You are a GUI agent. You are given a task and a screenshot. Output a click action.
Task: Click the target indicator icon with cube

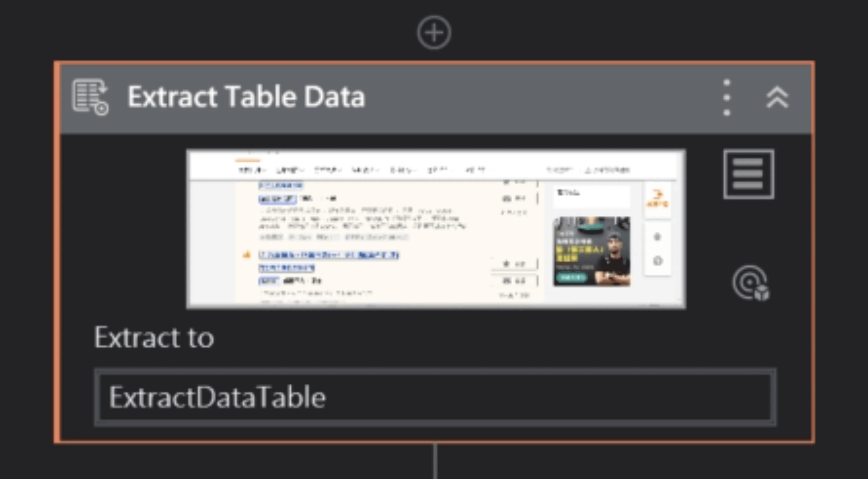[x=750, y=283]
